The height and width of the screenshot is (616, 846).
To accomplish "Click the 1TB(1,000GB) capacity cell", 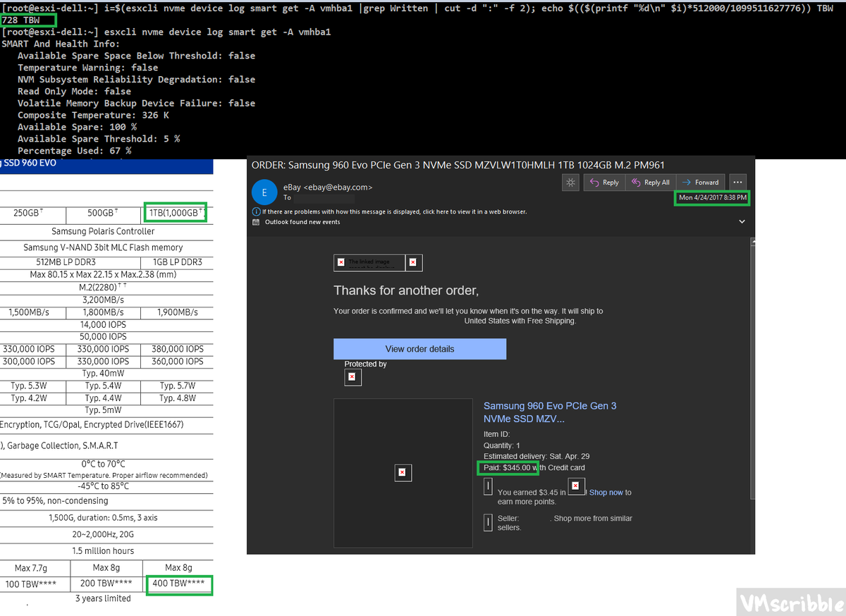I will tap(176, 214).
